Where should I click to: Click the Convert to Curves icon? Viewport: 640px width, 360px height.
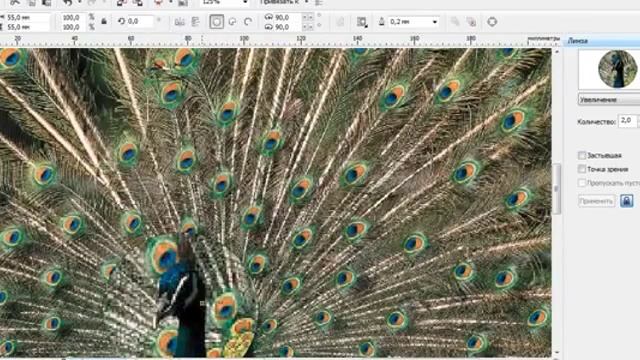[x=492, y=22]
